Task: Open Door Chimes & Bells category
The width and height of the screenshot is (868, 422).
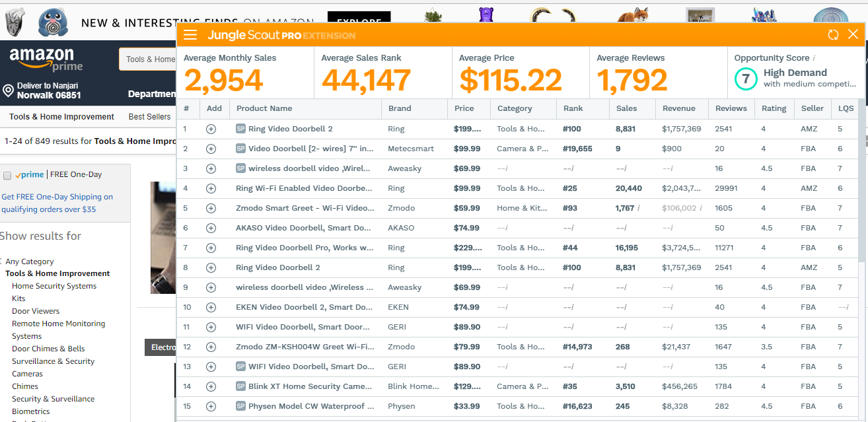Action: 48,349
